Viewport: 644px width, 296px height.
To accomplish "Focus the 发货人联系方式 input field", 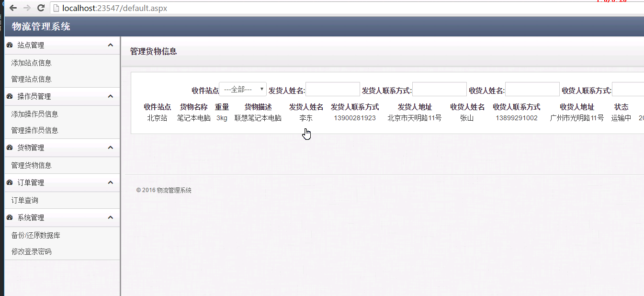I will tap(440, 89).
